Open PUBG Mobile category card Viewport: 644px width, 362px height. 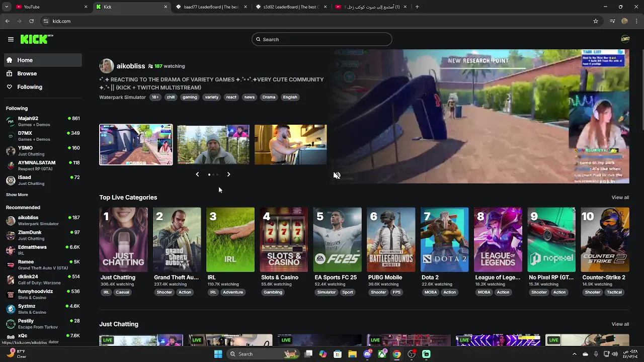coord(391,240)
